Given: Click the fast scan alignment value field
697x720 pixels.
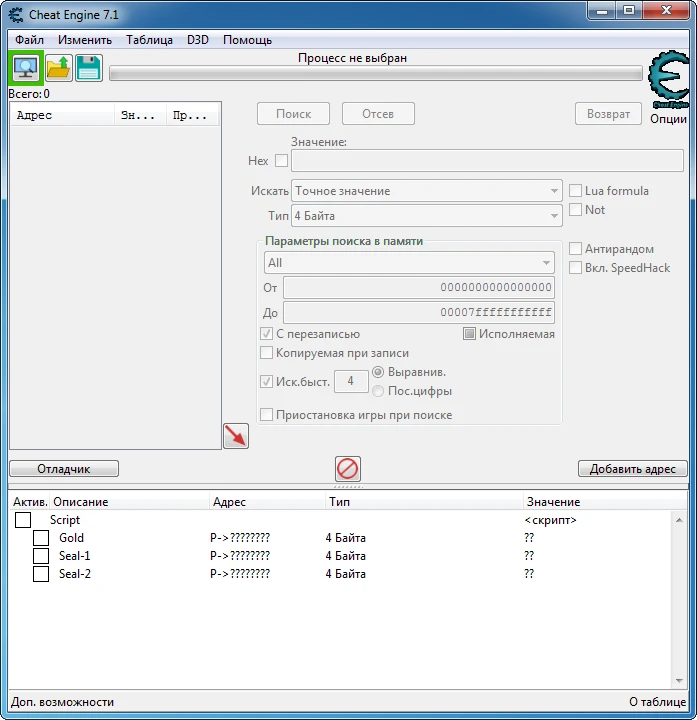Looking at the screenshot, I should click(x=351, y=381).
